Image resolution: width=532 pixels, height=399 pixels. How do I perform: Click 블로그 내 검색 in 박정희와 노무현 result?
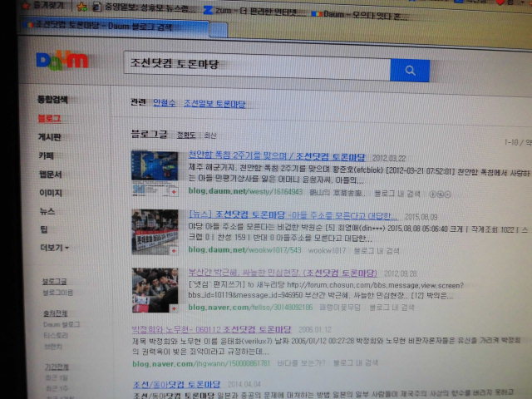(x=356, y=363)
